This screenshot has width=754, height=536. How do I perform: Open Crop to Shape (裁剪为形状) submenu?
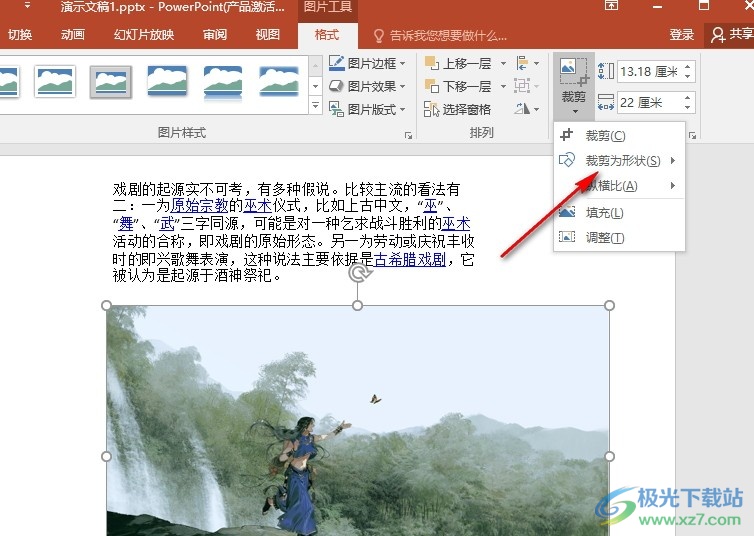tap(619, 160)
